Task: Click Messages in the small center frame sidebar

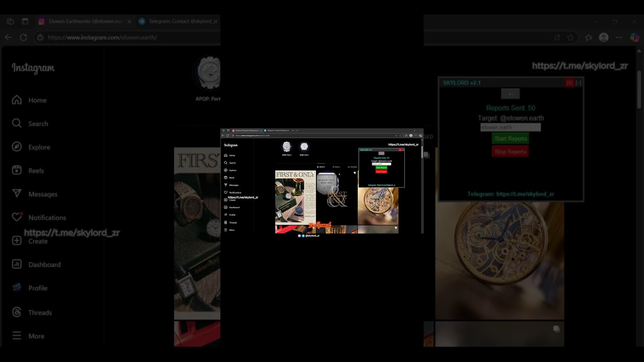Action: 231,185
